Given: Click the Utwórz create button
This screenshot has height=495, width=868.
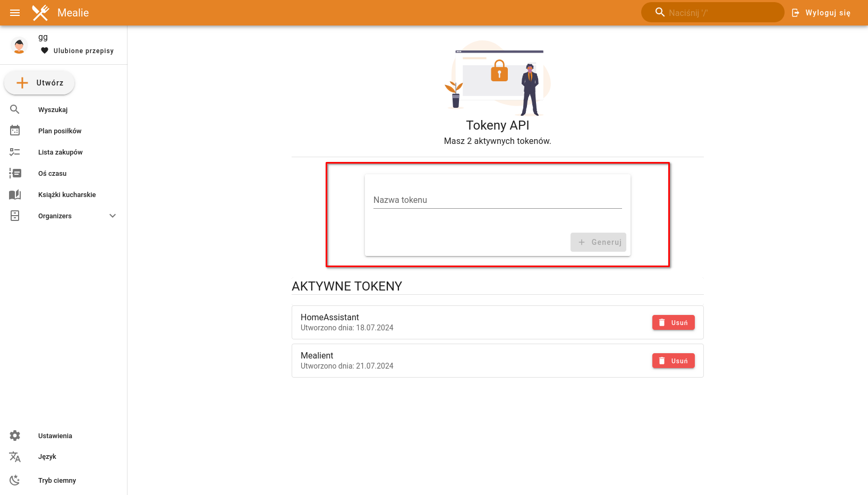Looking at the screenshot, I should tap(39, 83).
